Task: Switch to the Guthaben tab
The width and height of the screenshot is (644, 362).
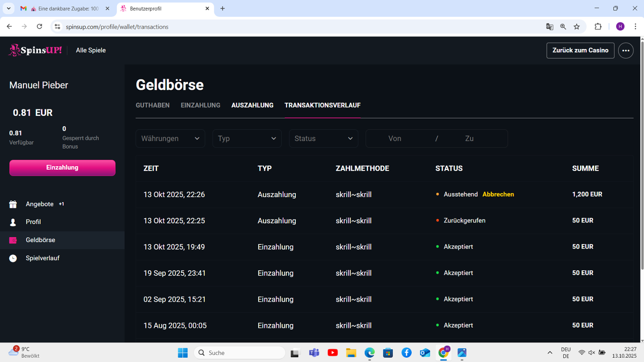Action: point(152,105)
